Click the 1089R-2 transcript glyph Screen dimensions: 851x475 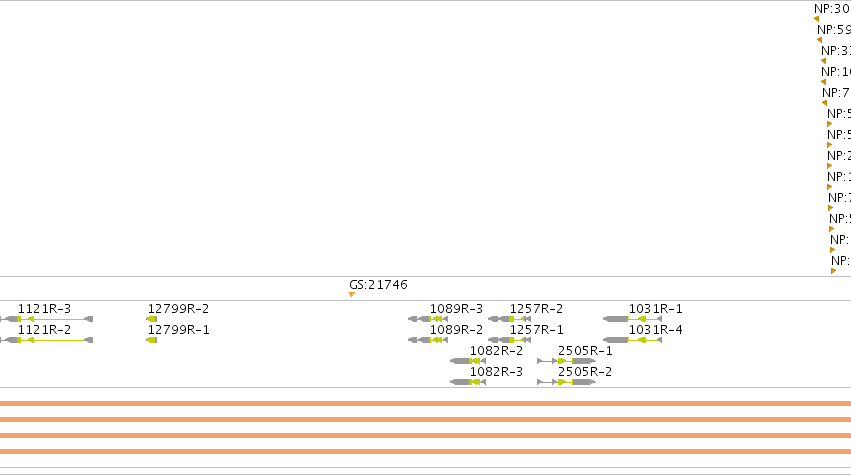click(428, 340)
